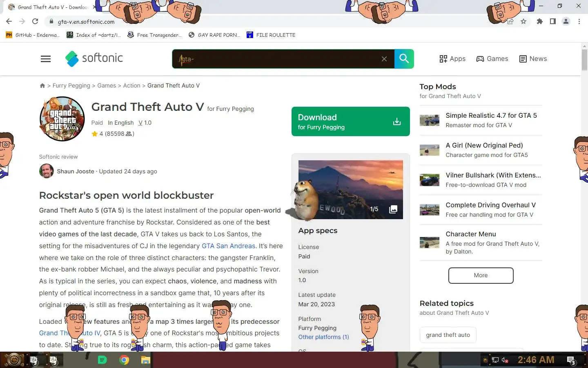Open Complete Driving Overhaul V mod

click(x=481, y=210)
